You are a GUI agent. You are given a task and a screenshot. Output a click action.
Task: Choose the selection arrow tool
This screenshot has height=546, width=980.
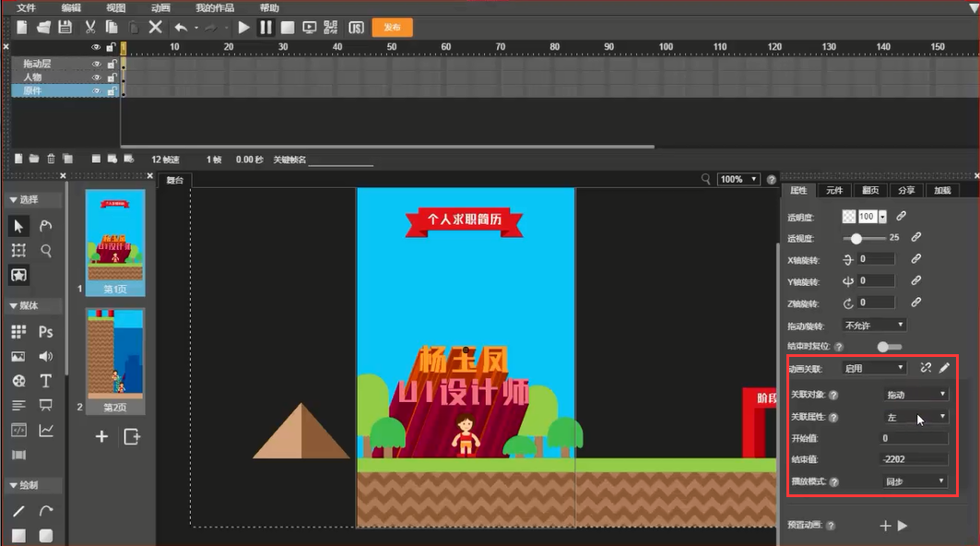(x=18, y=226)
